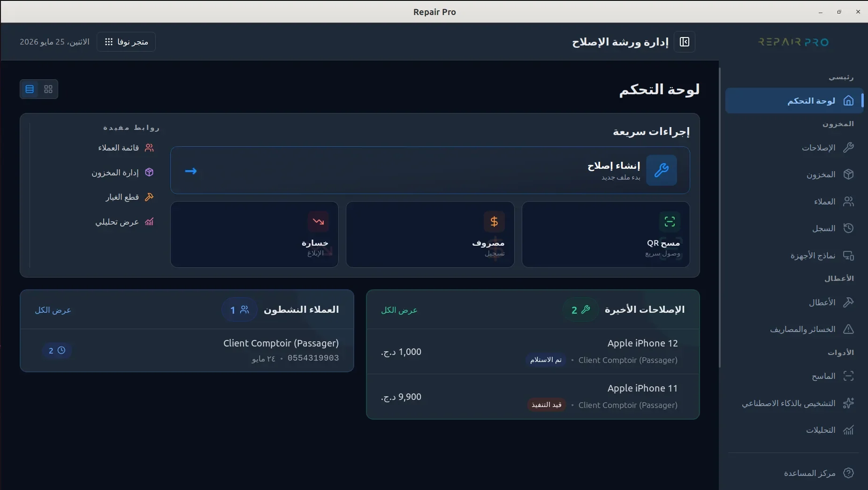Click the blue wrench icon for إنشاء إصلاح
The image size is (868, 490).
point(662,170)
